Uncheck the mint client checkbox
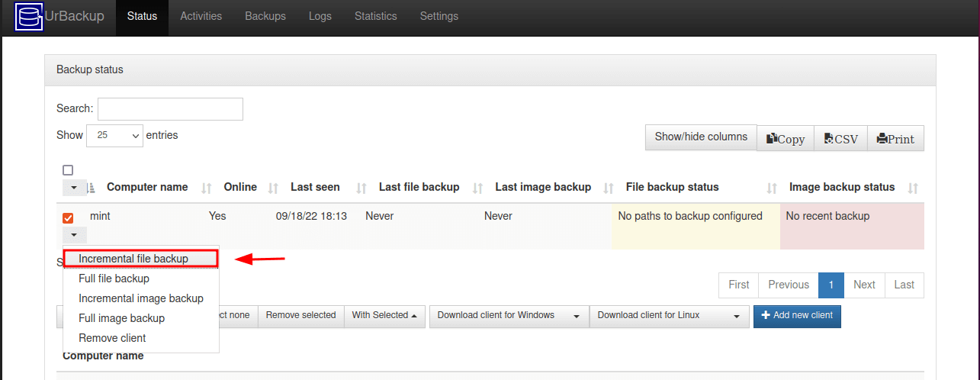The image size is (980, 380). pyautogui.click(x=68, y=218)
